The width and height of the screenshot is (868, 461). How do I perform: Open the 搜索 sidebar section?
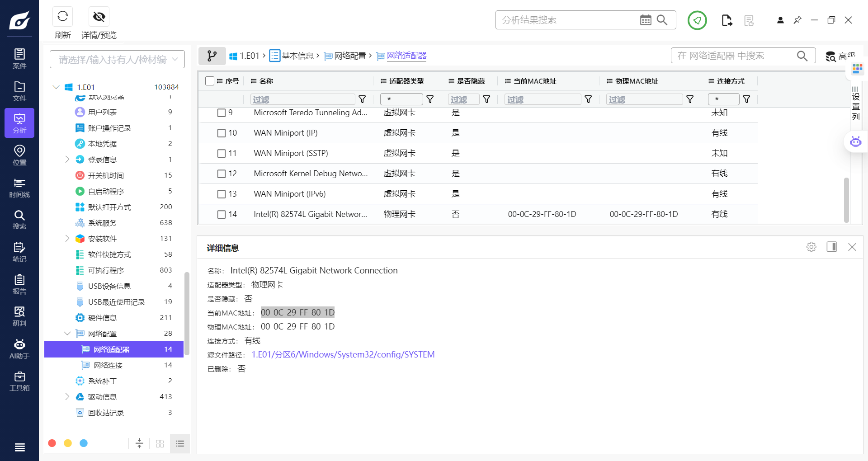click(x=19, y=220)
